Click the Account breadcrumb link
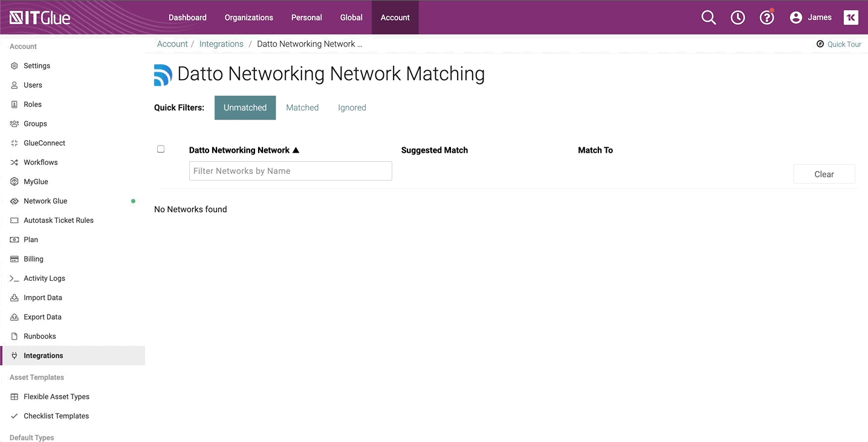This screenshot has width=868, height=442. pyautogui.click(x=172, y=44)
